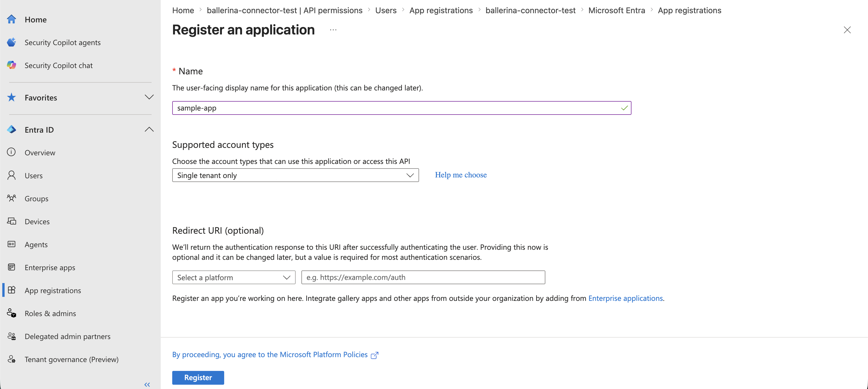Open the Users breadcrumb link

click(x=386, y=10)
